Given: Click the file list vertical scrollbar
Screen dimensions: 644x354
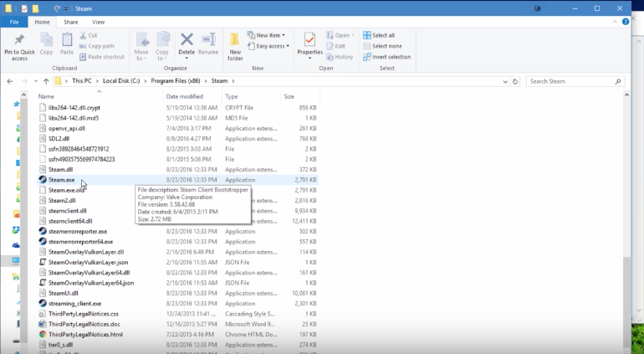Looking at the screenshot, I should tap(626, 302).
